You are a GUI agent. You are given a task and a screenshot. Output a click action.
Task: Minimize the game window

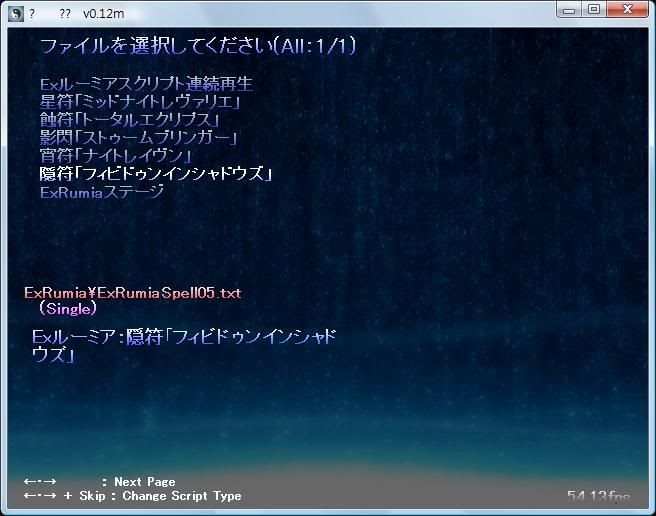pos(569,10)
